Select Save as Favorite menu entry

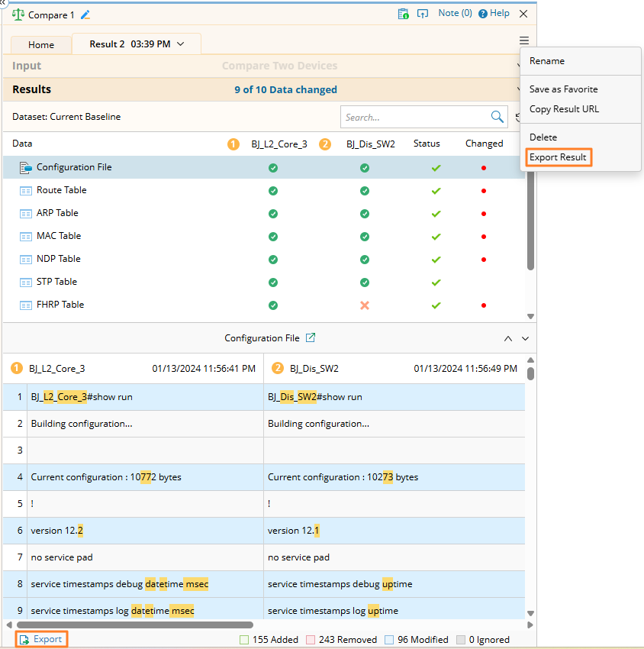click(x=563, y=89)
